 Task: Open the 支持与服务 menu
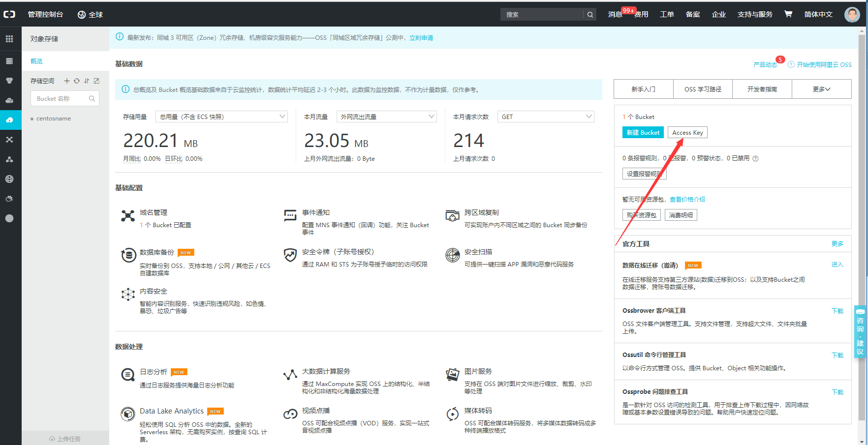point(755,14)
